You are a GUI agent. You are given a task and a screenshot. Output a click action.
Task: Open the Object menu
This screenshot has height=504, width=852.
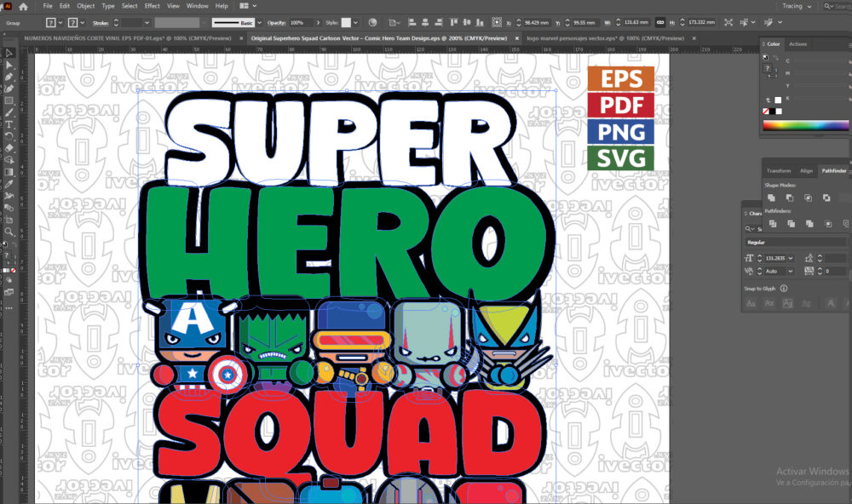click(86, 6)
